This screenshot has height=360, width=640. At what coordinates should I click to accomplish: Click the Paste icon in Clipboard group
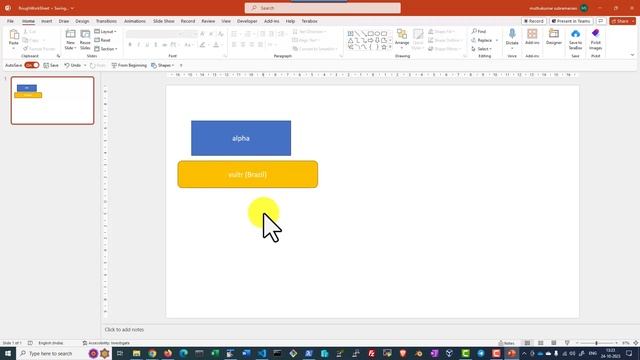point(14,34)
